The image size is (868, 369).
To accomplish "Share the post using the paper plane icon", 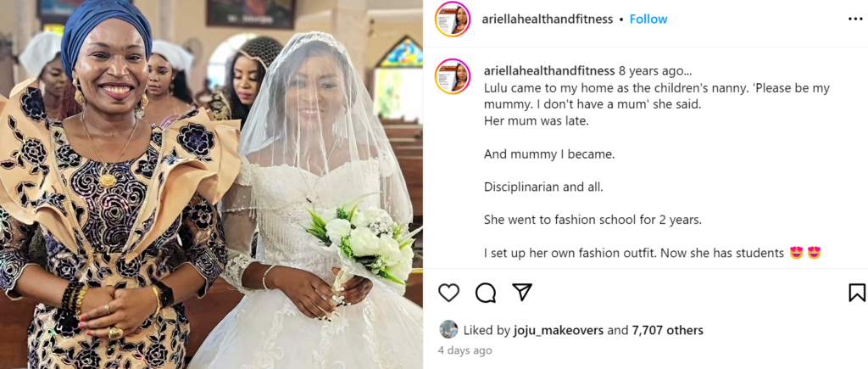I will 521,292.
